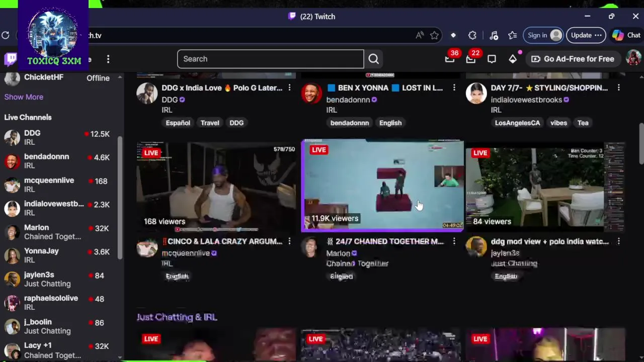Add the page to favorites with the star icon
Screen dimensions: 644x362
(435, 35)
